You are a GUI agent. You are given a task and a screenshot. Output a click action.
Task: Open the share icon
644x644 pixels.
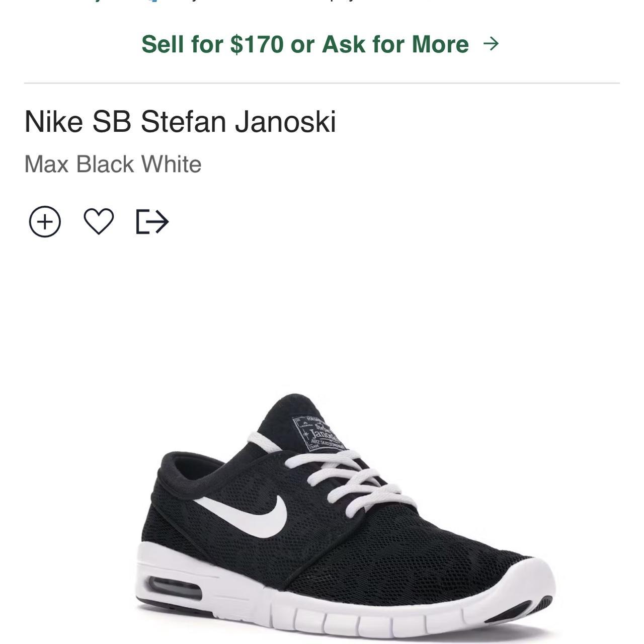152,222
